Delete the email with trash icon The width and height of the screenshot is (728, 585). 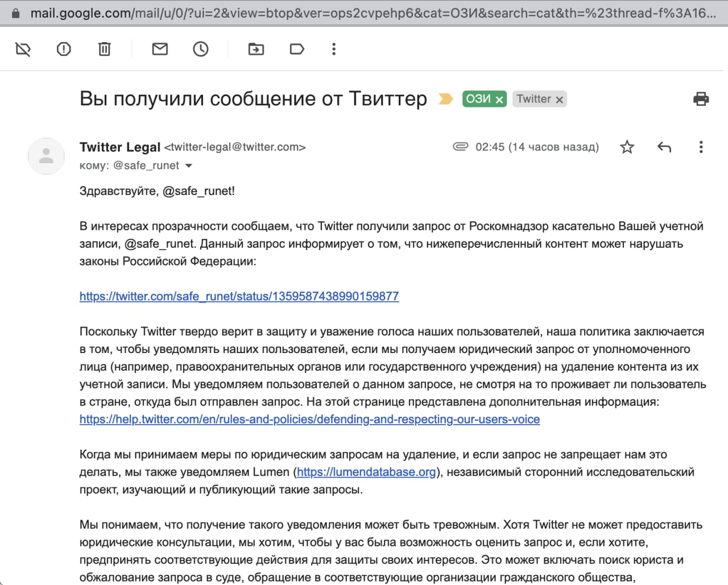click(x=105, y=49)
